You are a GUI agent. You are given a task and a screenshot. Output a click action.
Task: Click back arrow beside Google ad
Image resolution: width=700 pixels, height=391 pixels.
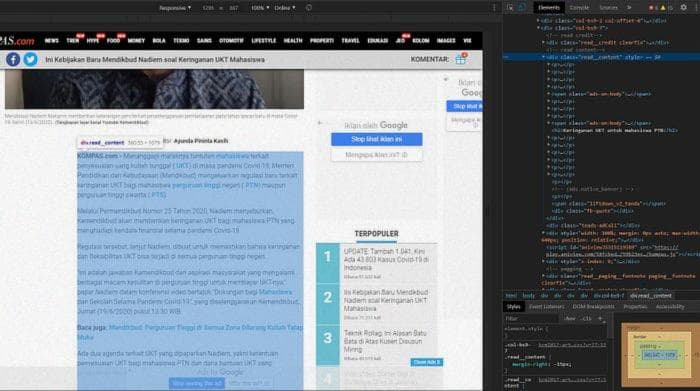[x=320, y=123]
